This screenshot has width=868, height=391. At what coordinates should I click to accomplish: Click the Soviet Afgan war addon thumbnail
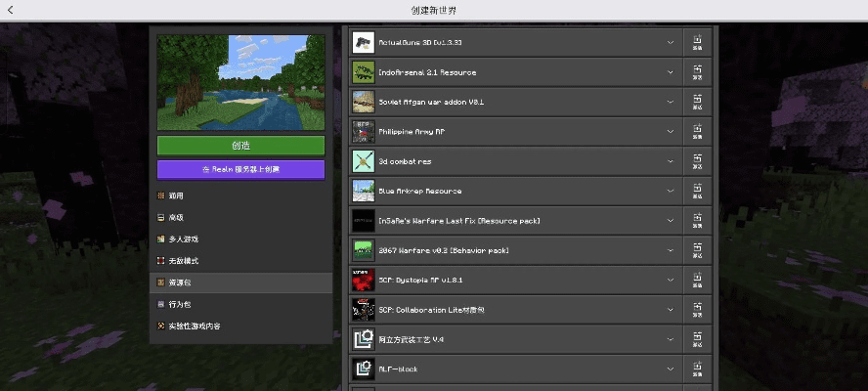click(364, 102)
